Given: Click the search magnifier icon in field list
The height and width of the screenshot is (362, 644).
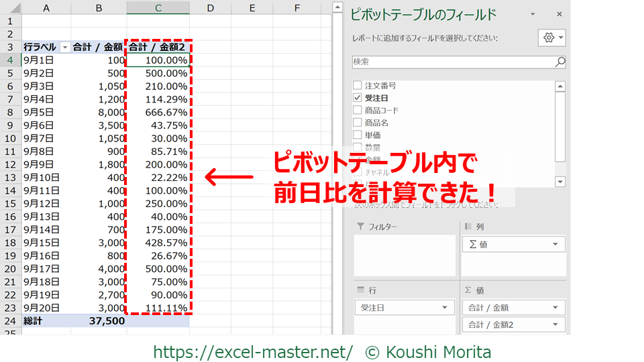Looking at the screenshot, I should (x=559, y=62).
